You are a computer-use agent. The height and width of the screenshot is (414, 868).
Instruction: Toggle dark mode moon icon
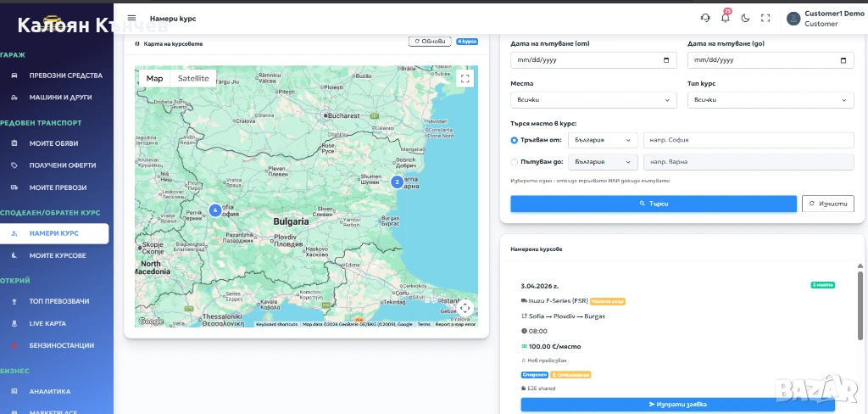coord(746,18)
